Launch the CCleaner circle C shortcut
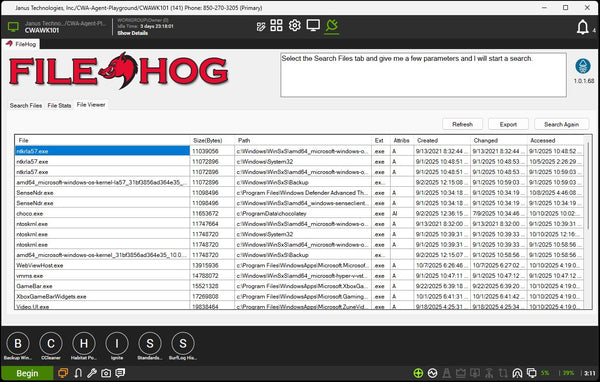 (51, 344)
